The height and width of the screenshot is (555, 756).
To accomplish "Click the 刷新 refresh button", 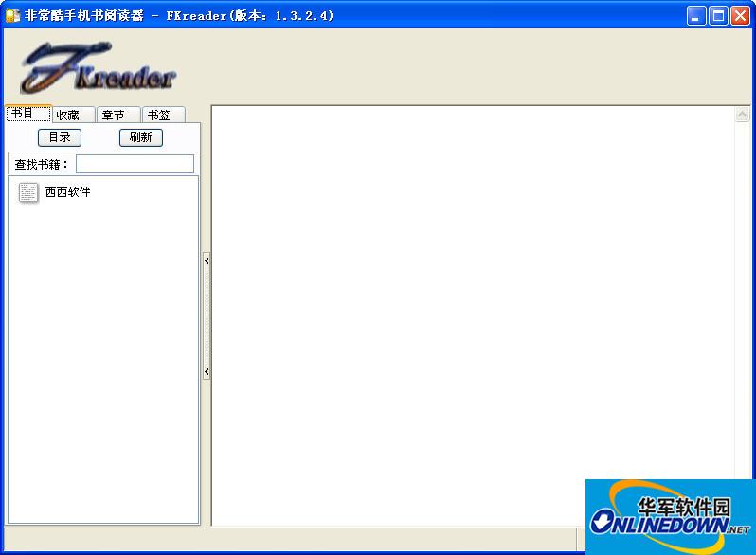I will [x=141, y=137].
